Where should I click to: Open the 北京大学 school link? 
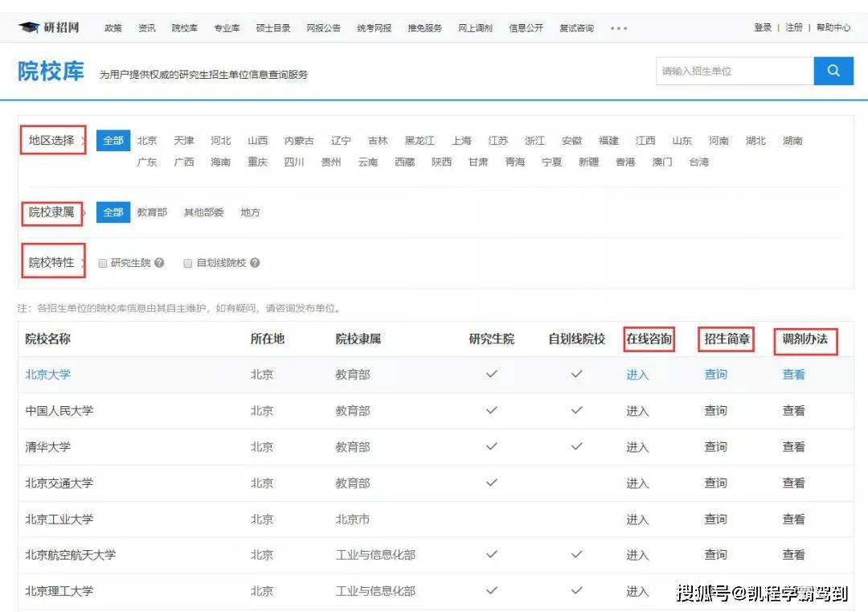(48, 374)
